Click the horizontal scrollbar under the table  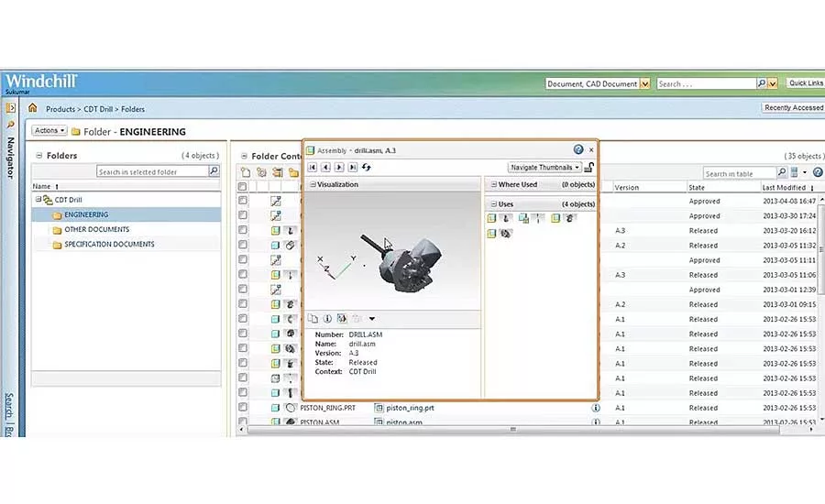(x=513, y=429)
